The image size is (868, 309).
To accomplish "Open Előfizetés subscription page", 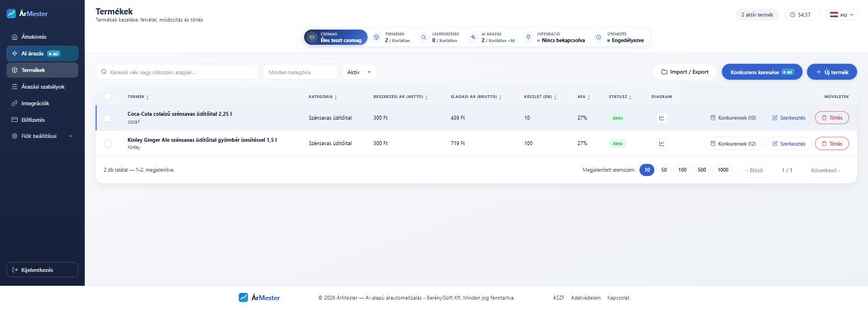I will (x=42, y=120).
